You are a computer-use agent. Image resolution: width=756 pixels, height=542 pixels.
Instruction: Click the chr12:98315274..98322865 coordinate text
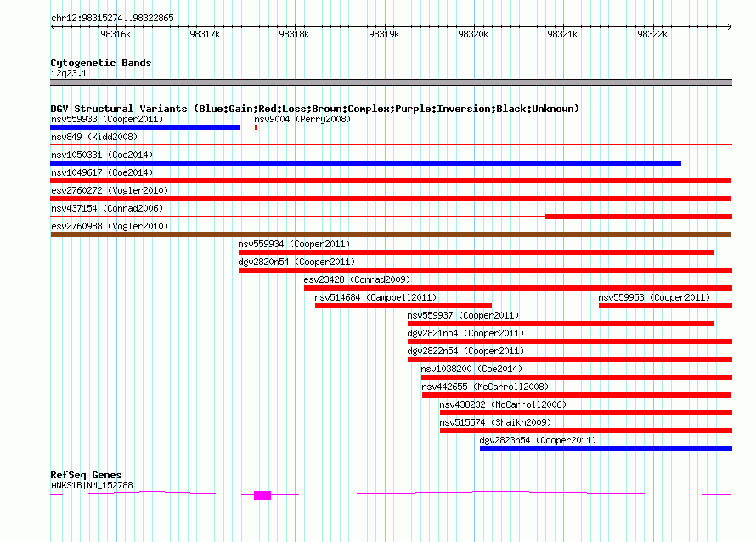coord(112,18)
